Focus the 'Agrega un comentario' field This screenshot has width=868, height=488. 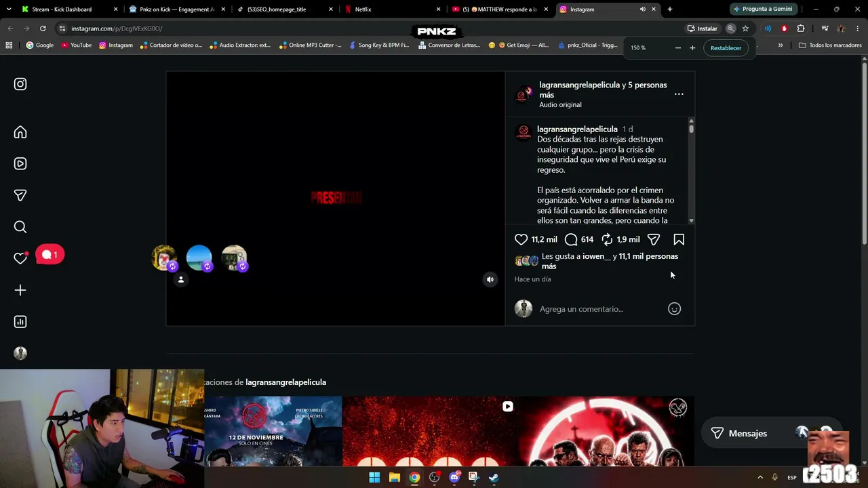[600, 309]
